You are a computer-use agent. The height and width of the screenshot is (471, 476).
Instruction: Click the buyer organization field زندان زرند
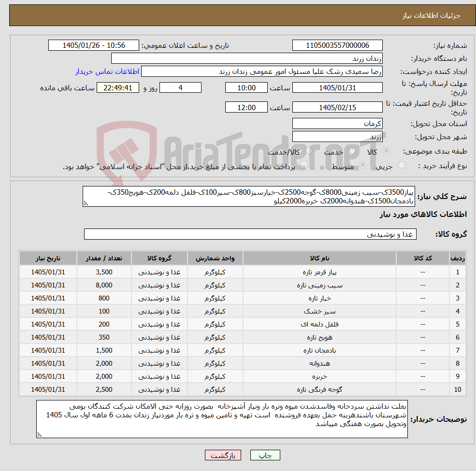[247, 58]
